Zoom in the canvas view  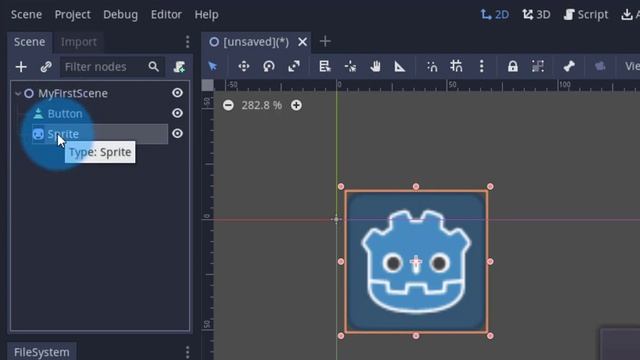(296, 105)
